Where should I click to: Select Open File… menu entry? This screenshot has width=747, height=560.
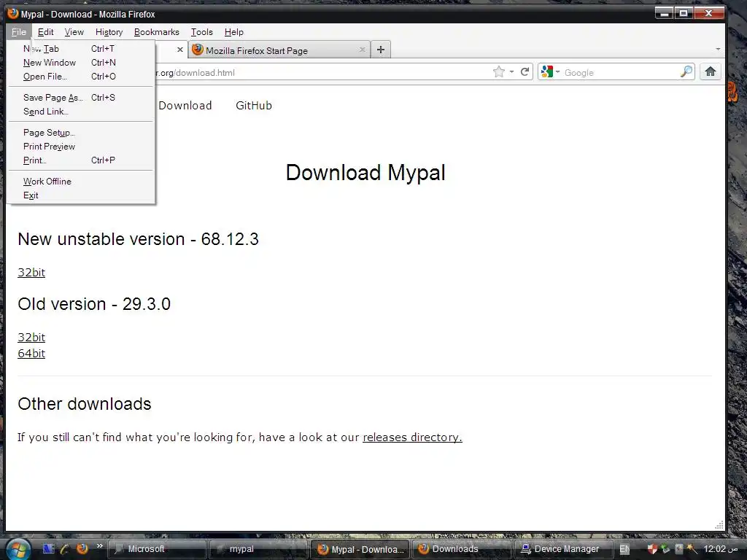click(x=82, y=76)
